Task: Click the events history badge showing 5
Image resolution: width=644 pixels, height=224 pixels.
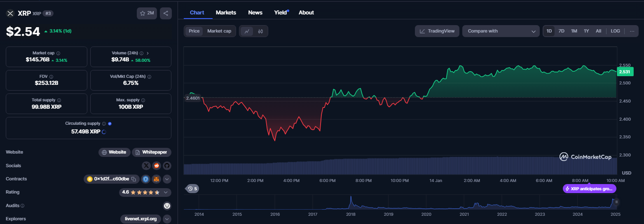Action: [x=192, y=189]
